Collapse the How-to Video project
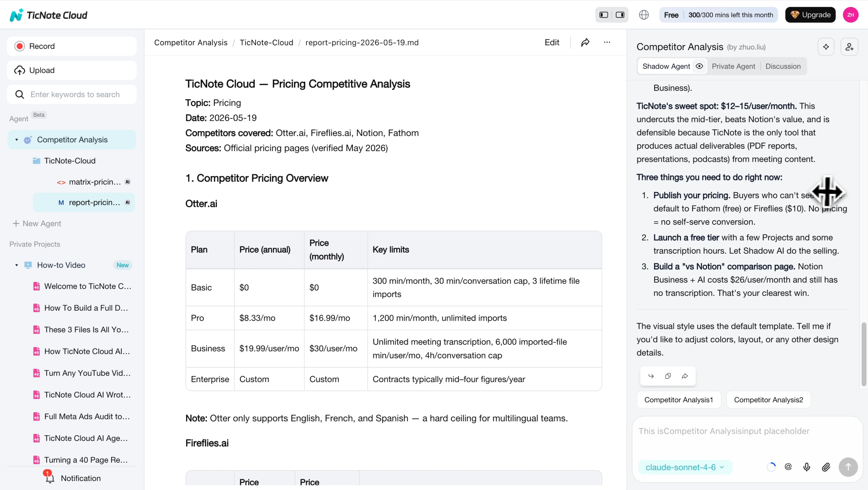Viewport: 868px width, 490px height. click(17, 265)
